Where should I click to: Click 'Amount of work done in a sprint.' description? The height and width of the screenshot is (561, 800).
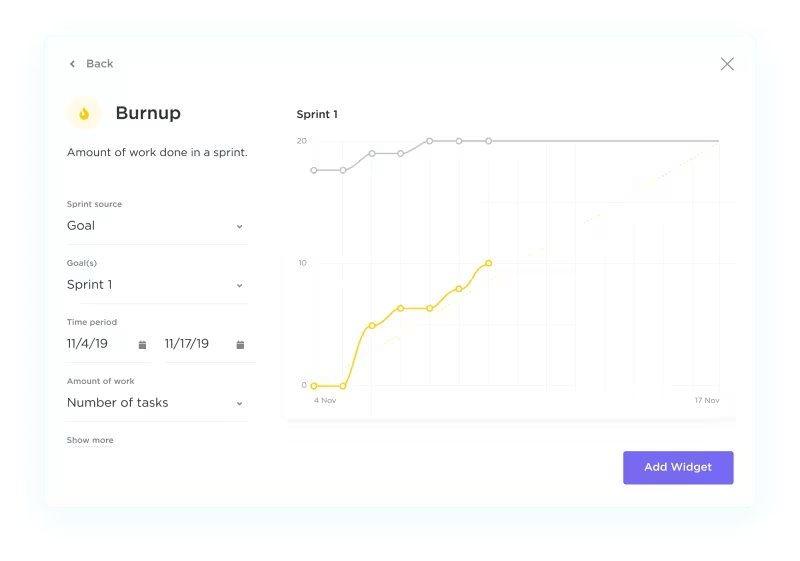157,152
